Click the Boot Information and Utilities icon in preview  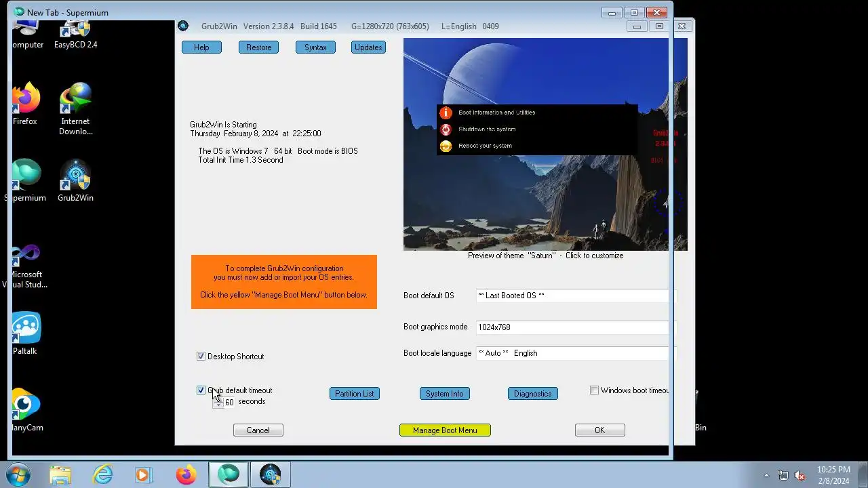click(x=446, y=113)
